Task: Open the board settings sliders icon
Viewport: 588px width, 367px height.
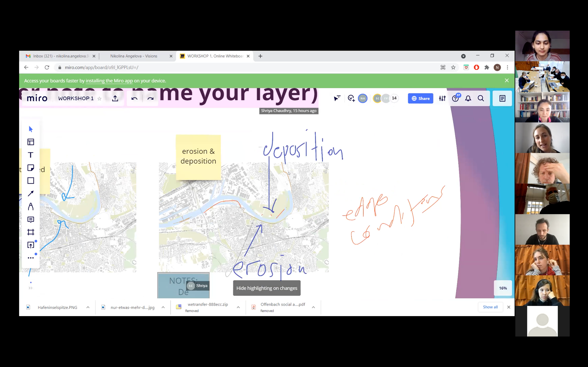Action: click(442, 98)
